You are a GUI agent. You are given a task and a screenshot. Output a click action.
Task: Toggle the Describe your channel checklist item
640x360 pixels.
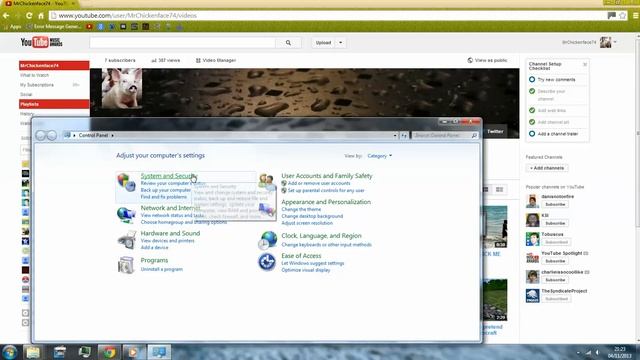click(532, 91)
